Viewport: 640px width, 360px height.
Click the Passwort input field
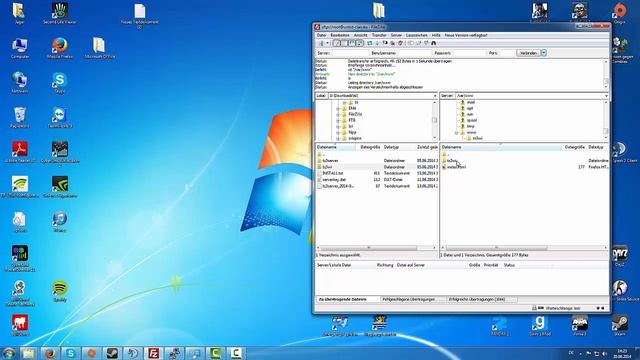pos(469,53)
